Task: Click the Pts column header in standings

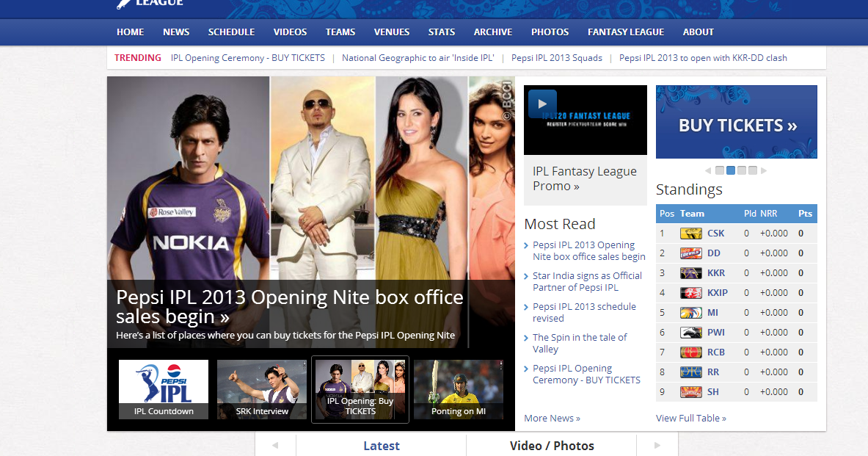Action: (x=805, y=214)
